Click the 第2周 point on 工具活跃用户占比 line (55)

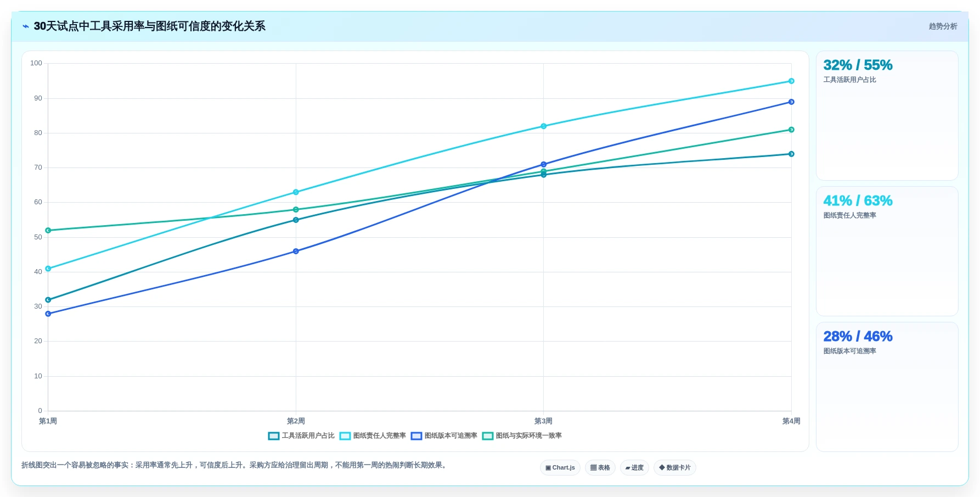click(296, 220)
